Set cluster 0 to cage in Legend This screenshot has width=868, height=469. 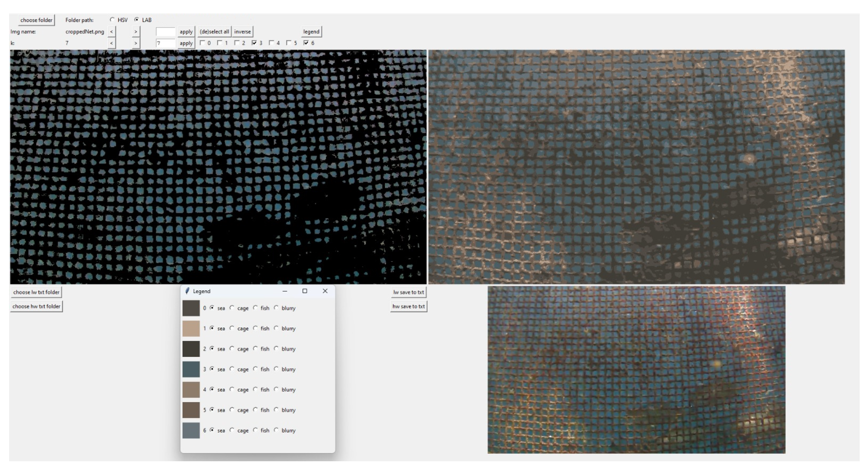point(232,308)
